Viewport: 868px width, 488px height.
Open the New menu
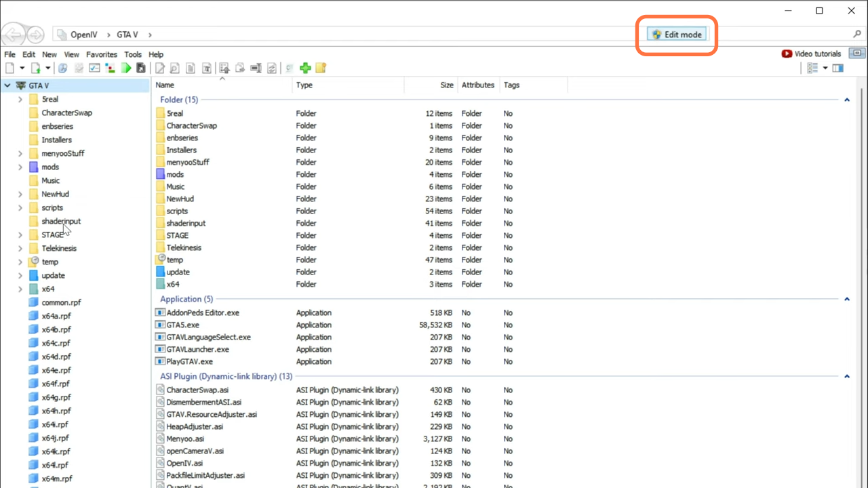pos(50,54)
